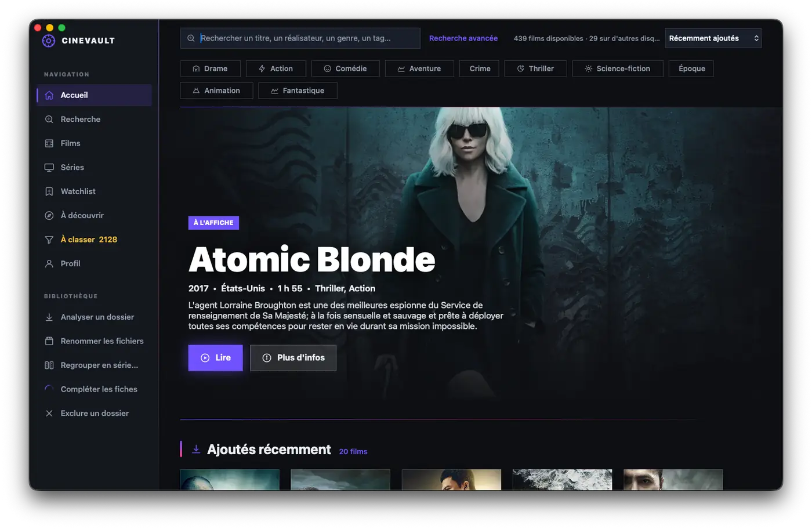Click the Compléter les fiches spinner icon

pos(49,389)
